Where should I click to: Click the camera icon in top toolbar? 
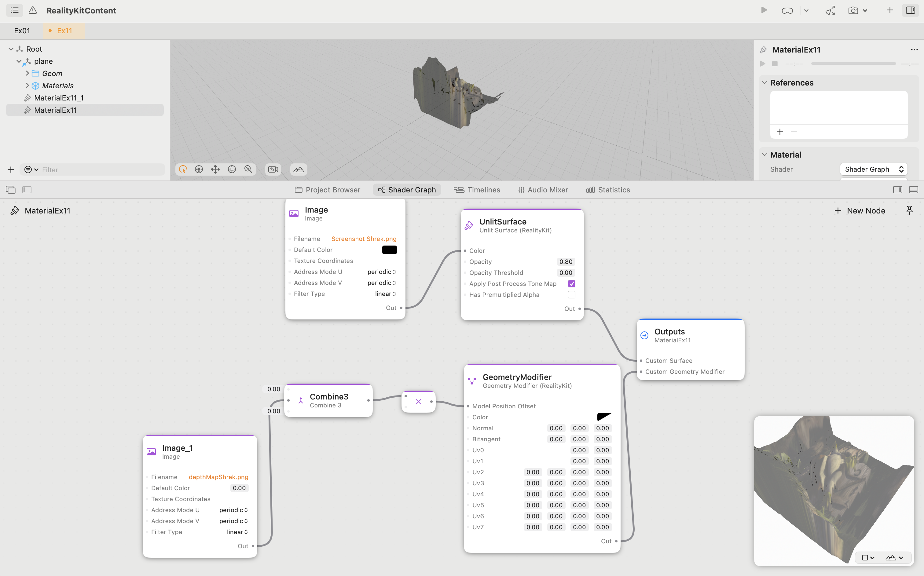click(x=853, y=11)
